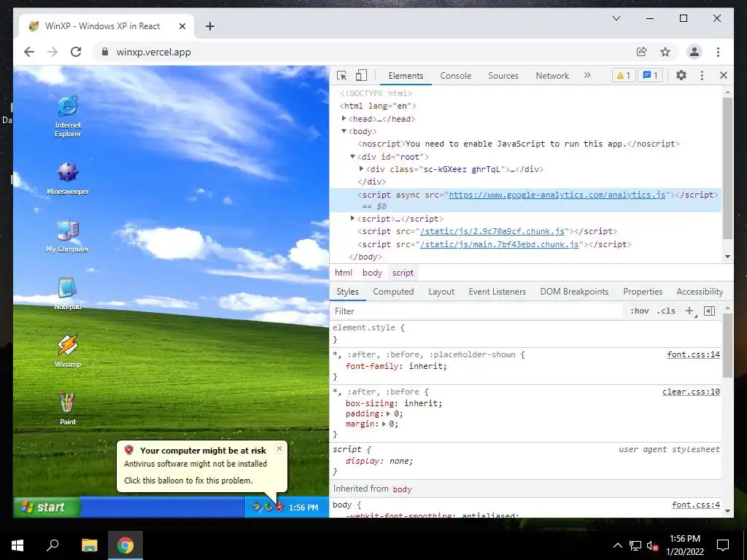Switch to the Sources tab
This screenshot has width=747, height=560.
point(503,75)
